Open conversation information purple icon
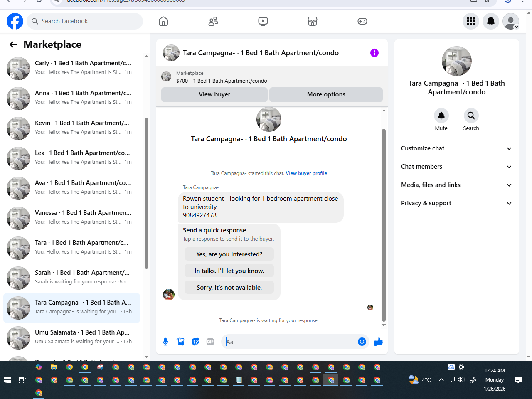532x399 pixels. (x=374, y=53)
